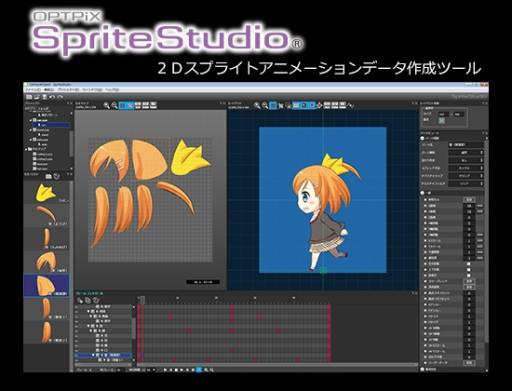Click the timeline playhead marker at frame zero
Viewport: 512px width, 391px height.
pyautogui.click(x=142, y=300)
